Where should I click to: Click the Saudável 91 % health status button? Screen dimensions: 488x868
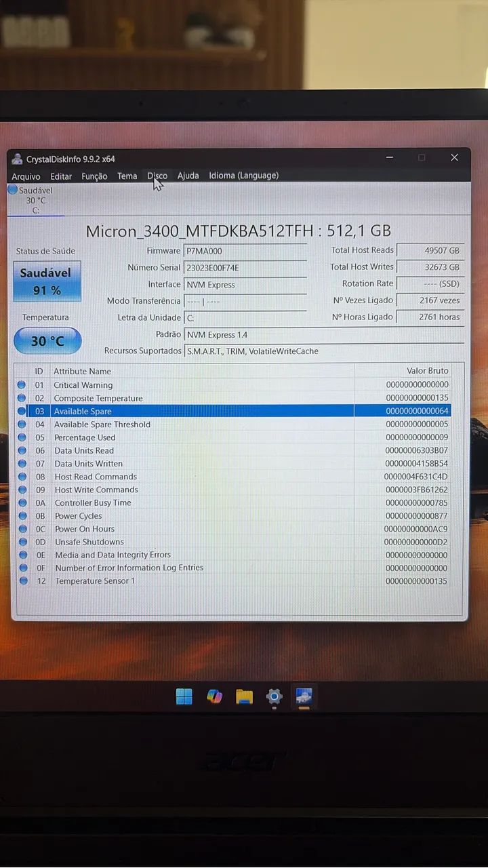click(x=47, y=281)
